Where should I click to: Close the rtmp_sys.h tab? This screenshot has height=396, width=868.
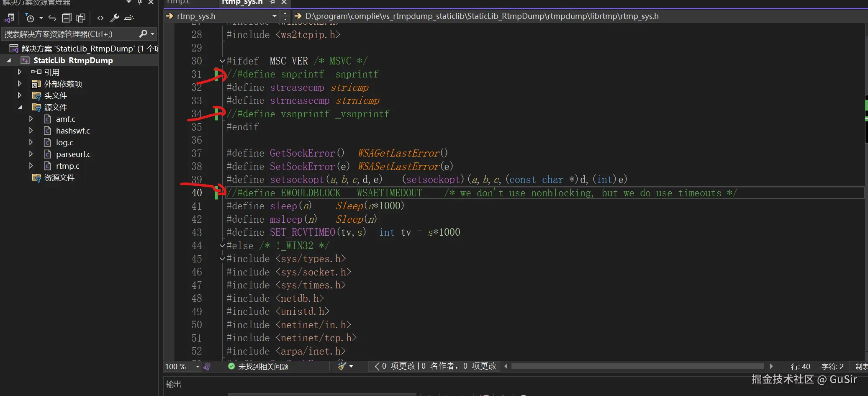(284, 3)
